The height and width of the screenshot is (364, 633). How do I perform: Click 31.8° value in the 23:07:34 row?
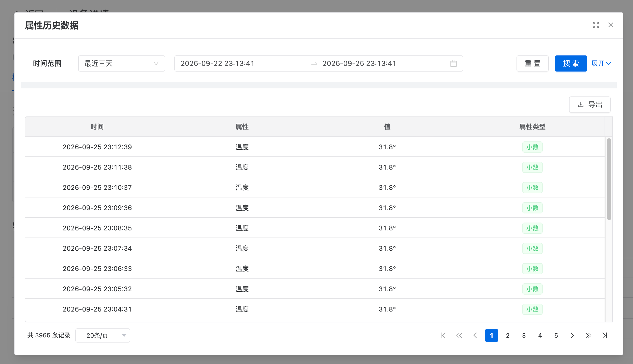(387, 248)
